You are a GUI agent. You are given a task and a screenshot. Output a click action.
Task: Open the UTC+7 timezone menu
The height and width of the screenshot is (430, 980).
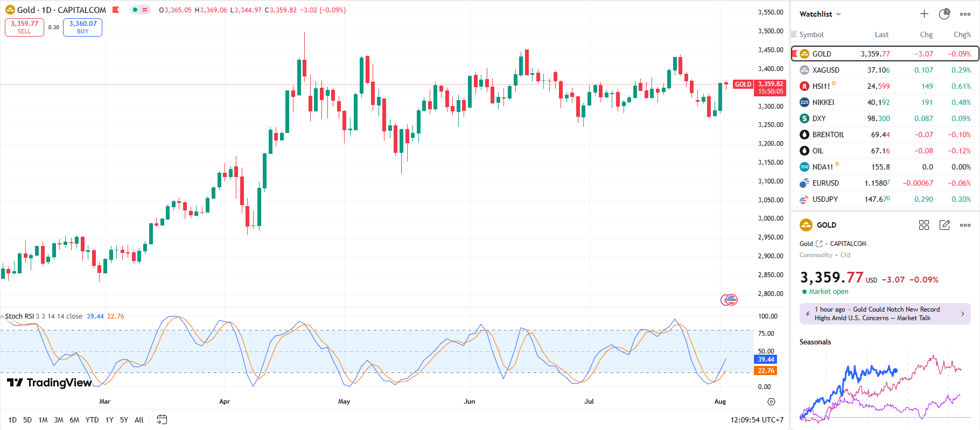[757, 420]
